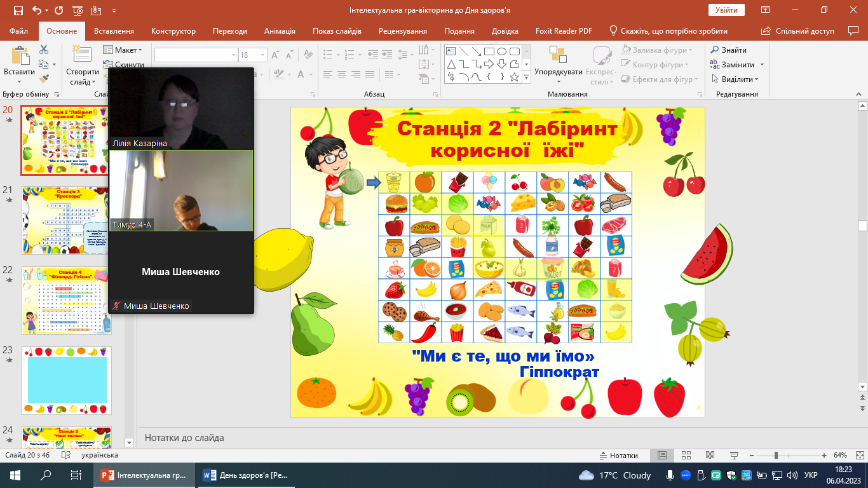Open the font size dropdown
This screenshot has width=868, height=488.
[262, 55]
